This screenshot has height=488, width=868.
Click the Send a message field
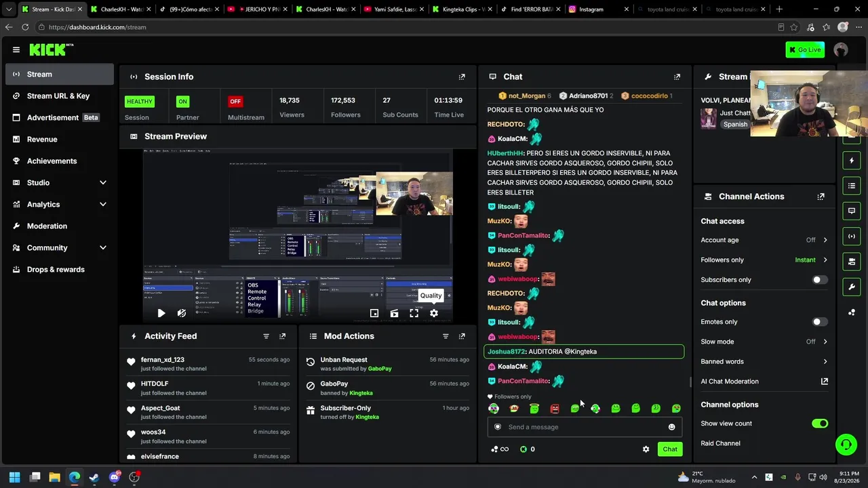coord(585,427)
